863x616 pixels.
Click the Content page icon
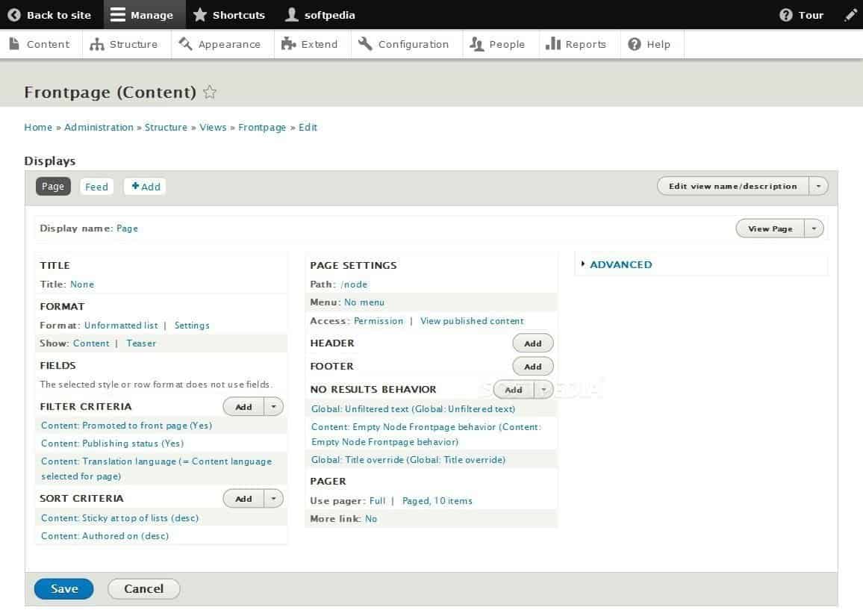click(x=14, y=44)
